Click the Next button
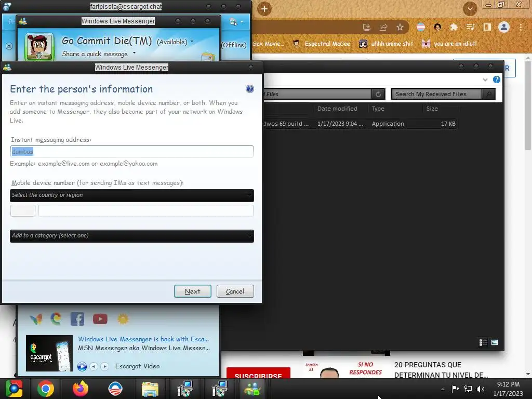The width and height of the screenshot is (532, 399). pyautogui.click(x=192, y=291)
